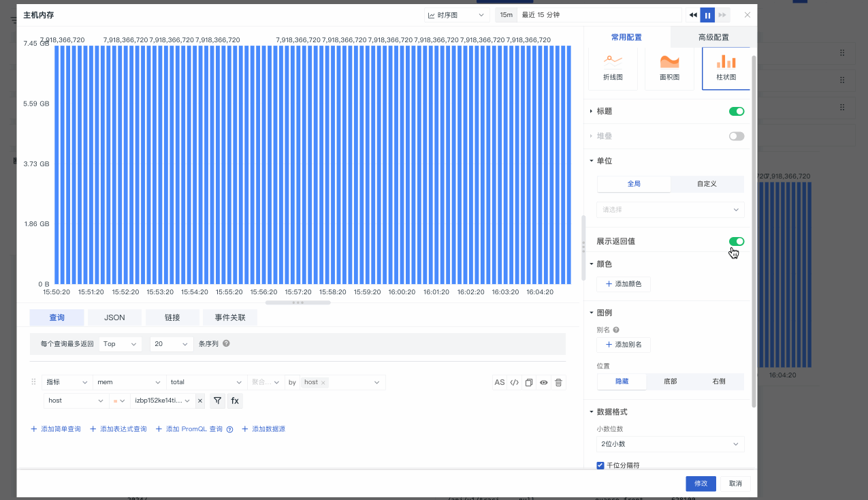The height and width of the screenshot is (500, 868).
Task: Open the filter funnel icon
Action: (x=217, y=401)
